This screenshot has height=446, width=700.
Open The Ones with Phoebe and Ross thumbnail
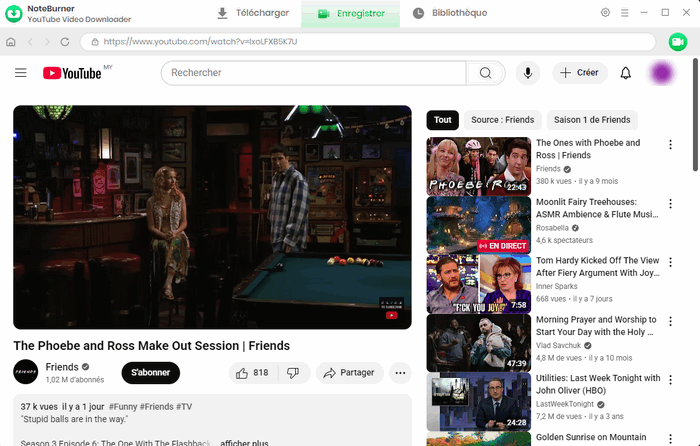point(479,167)
